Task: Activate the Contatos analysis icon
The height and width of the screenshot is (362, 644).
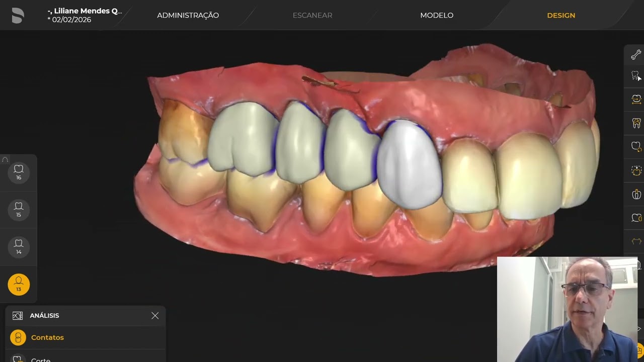Action: 18,337
